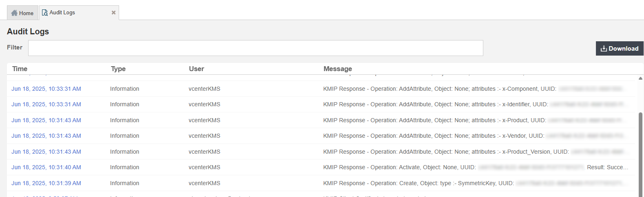The width and height of the screenshot is (644, 197).
Task: Click vcenterKMS in the x-Identifier row
Action: pos(204,104)
